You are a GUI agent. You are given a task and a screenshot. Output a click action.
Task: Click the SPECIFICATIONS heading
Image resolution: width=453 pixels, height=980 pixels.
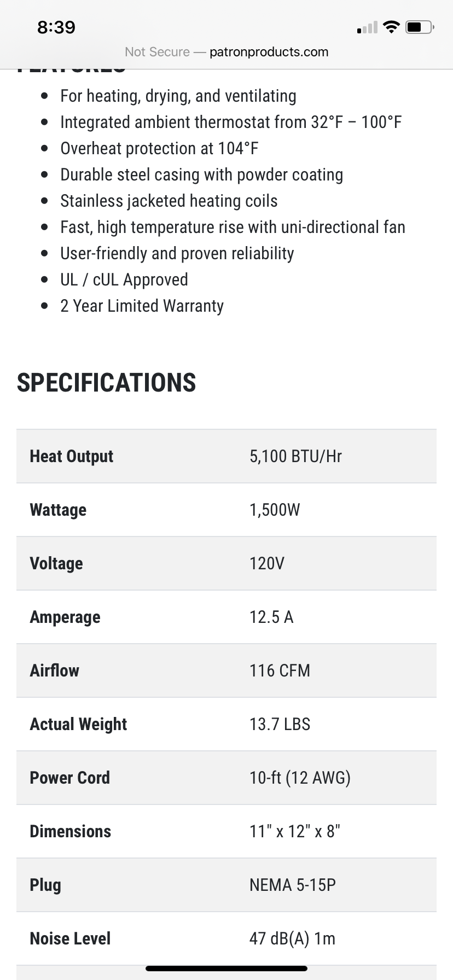[107, 383]
